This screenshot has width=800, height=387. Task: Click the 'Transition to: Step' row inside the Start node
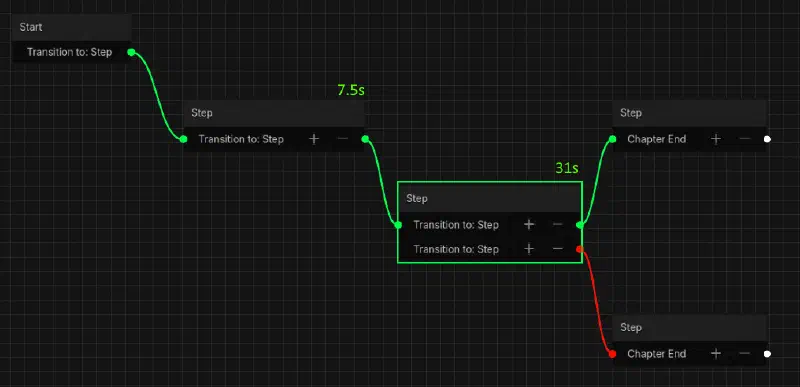[x=71, y=52]
